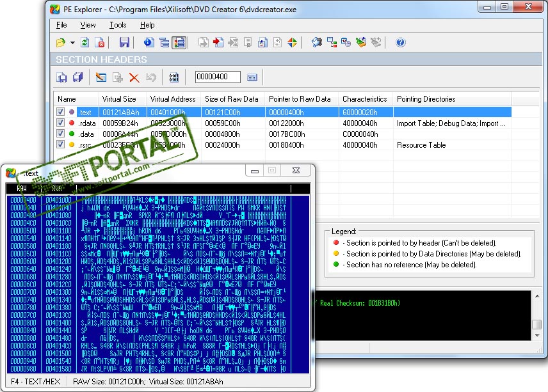
Task: Open the Digital Signature certificate icon
Action: click(248, 43)
